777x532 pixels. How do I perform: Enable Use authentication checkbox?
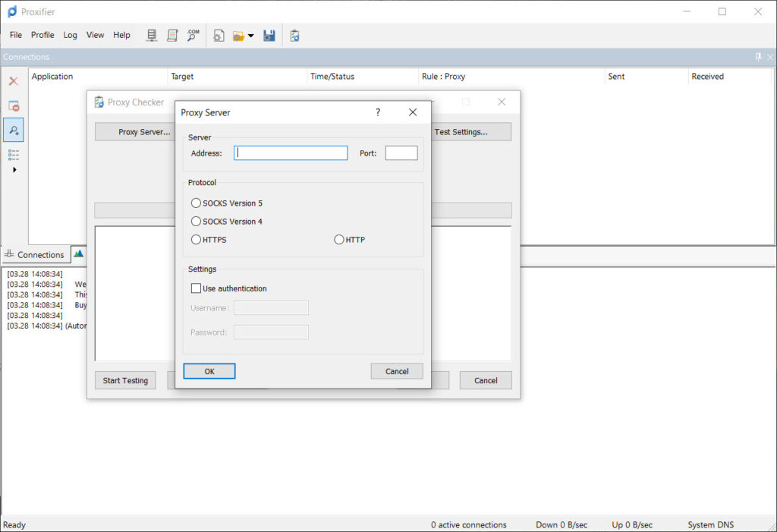click(229, 288)
